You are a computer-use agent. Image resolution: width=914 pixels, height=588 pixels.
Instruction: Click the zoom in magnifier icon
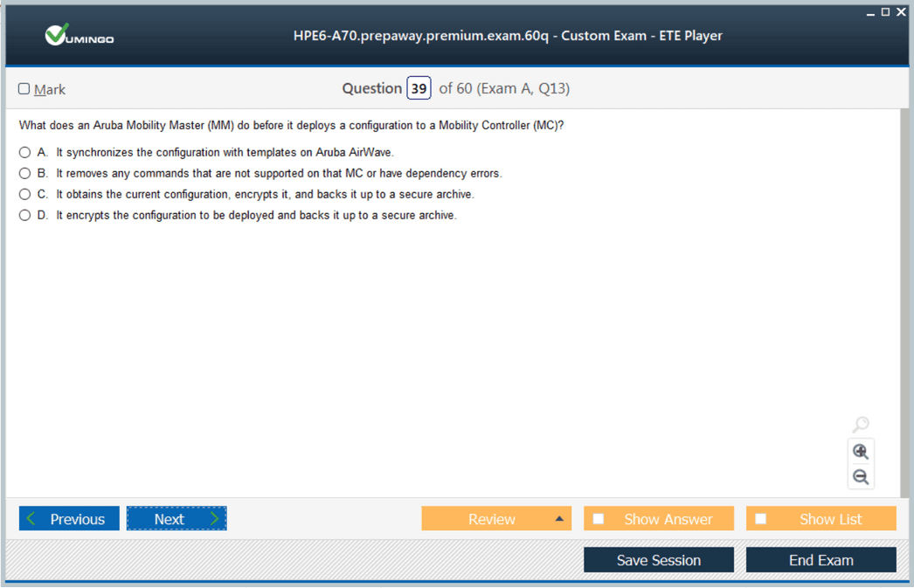coord(861,452)
